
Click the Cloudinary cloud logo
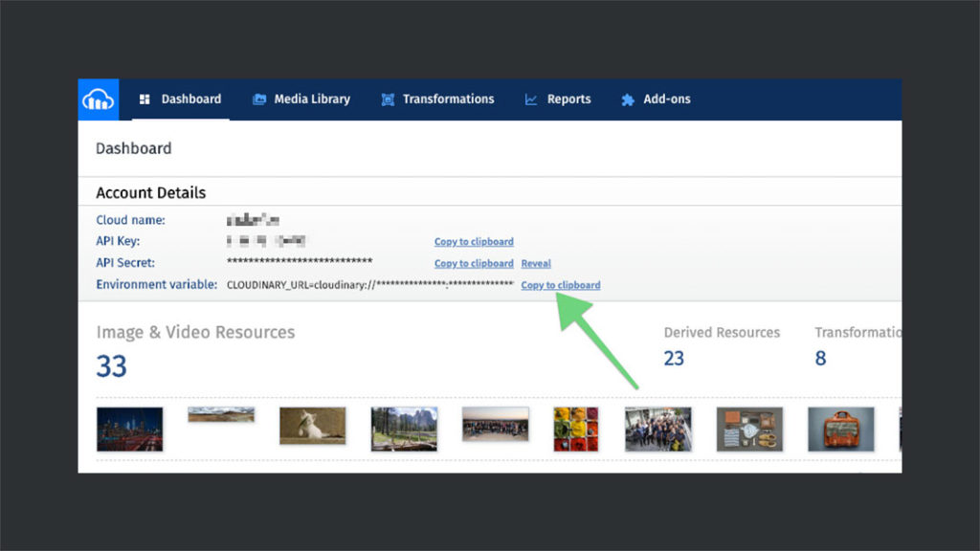tap(99, 99)
